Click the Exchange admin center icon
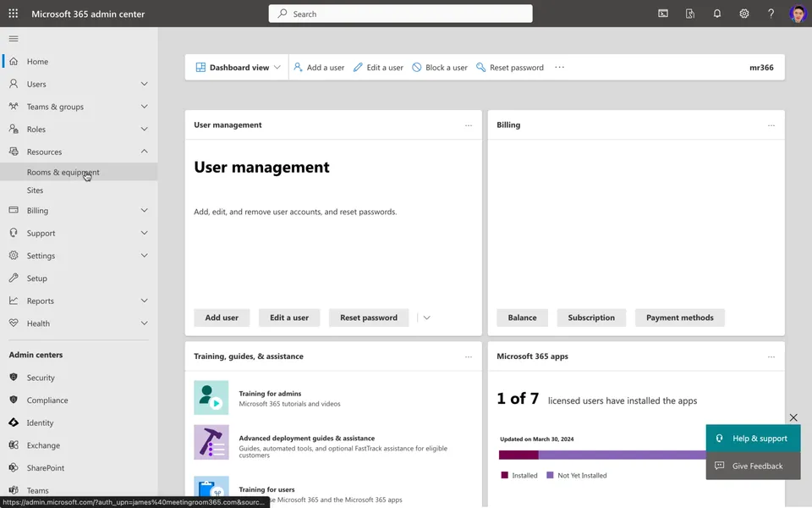Viewport: 812px width, 508px height. (x=14, y=444)
